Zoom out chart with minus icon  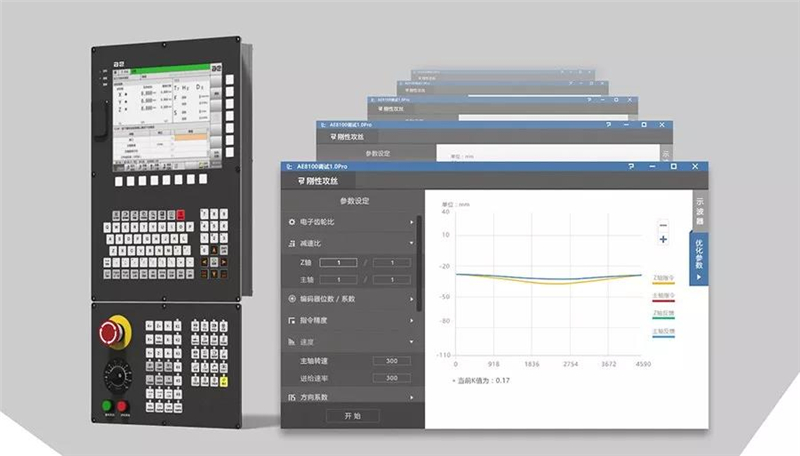[x=662, y=226]
